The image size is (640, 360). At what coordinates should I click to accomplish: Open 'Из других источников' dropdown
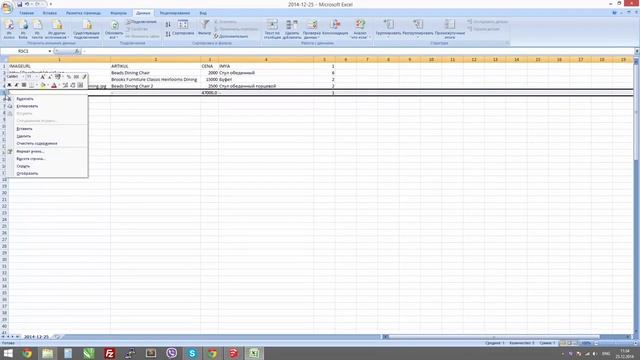pyautogui.click(x=57, y=30)
